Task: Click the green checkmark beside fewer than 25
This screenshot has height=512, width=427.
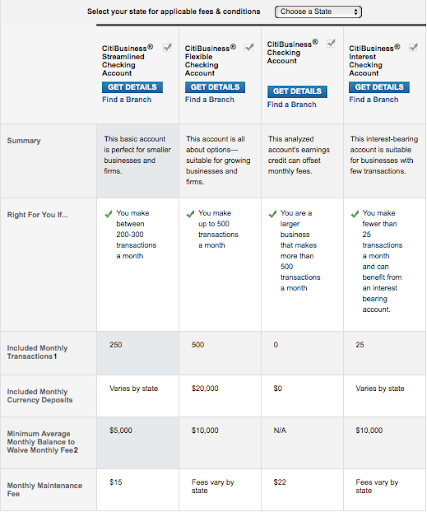Action: (355, 214)
